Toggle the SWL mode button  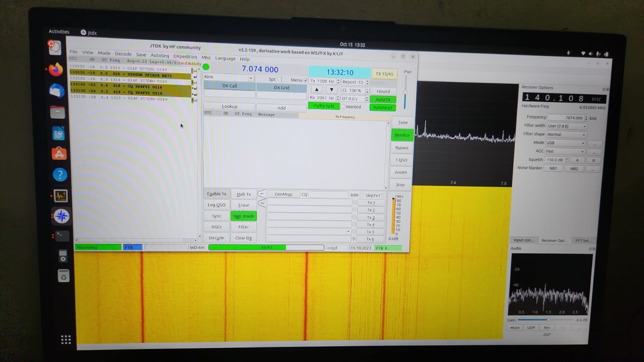coord(244,216)
